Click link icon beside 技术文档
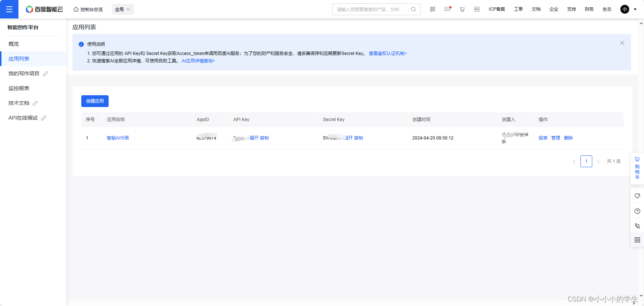 tap(35, 103)
